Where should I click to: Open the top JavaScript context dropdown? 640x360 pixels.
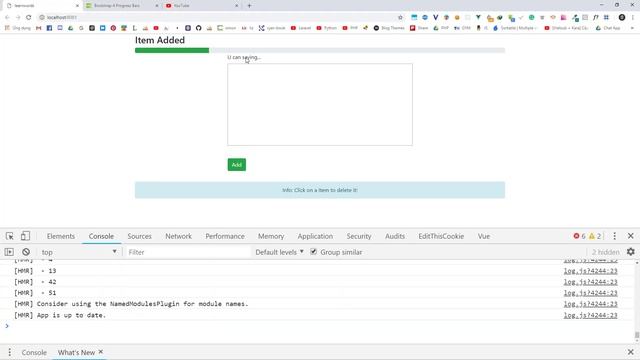click(79, 252)
